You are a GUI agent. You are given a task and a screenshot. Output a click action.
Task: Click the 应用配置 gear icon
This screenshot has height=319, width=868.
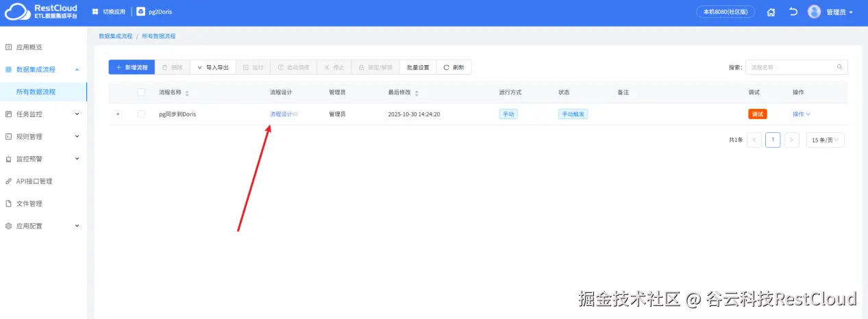click(9, 226)
